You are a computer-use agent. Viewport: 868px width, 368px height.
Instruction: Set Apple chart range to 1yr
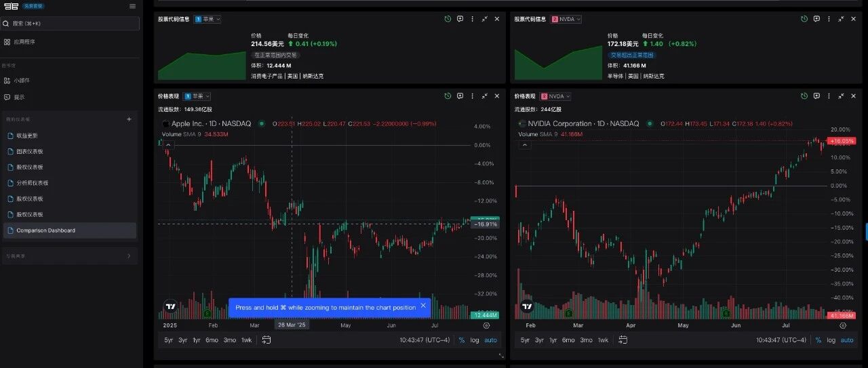197,340
